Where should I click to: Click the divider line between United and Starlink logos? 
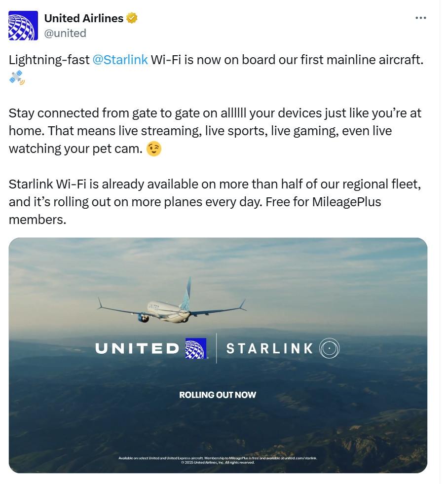coord(216,348)
